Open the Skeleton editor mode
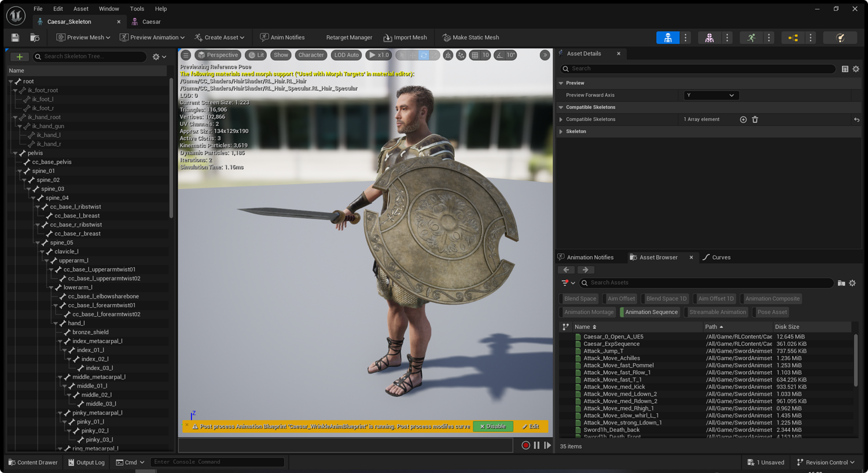This screenshot has height=473, width=868. [x=668, y=38]
